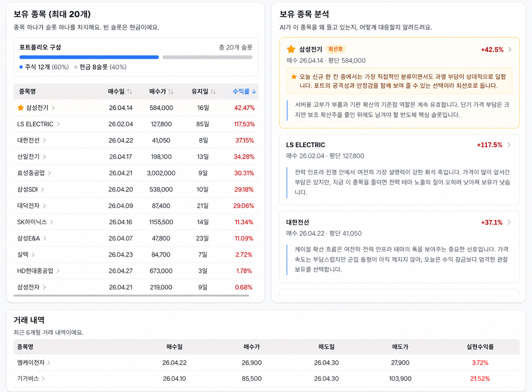Click 85일 holding days cell
Viewport: 532px width, 392px height.
point(203,124)
